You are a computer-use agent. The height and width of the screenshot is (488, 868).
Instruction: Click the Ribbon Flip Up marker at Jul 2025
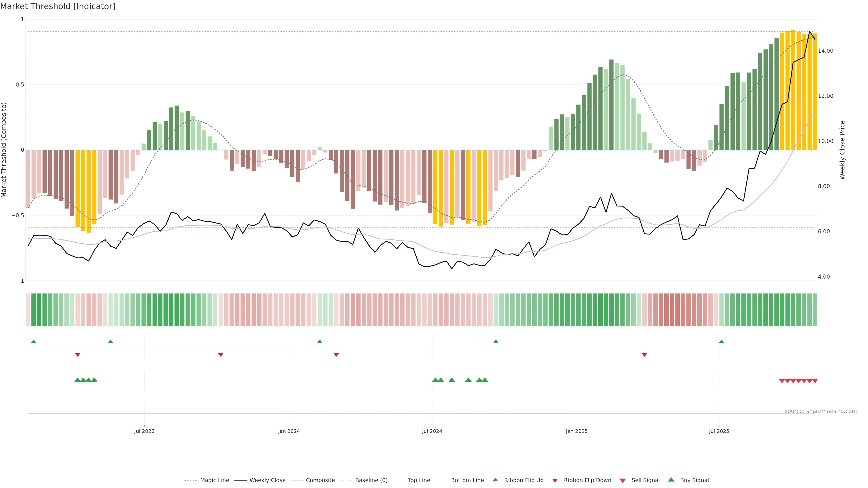coord(722,342)
